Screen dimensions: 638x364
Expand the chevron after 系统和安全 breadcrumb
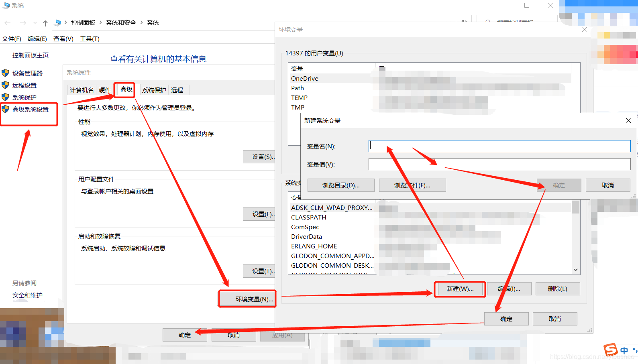pos(142,22)
